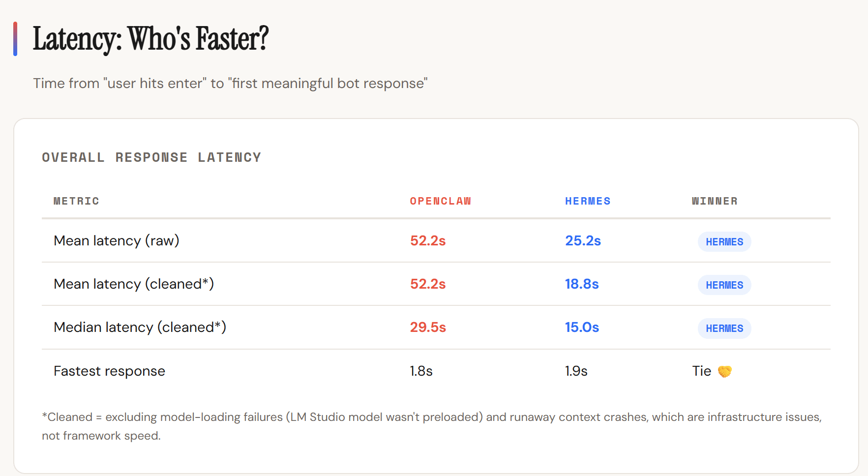
Task: Click the handshake emoji next to Tie
Action: [x=724, y=371]
